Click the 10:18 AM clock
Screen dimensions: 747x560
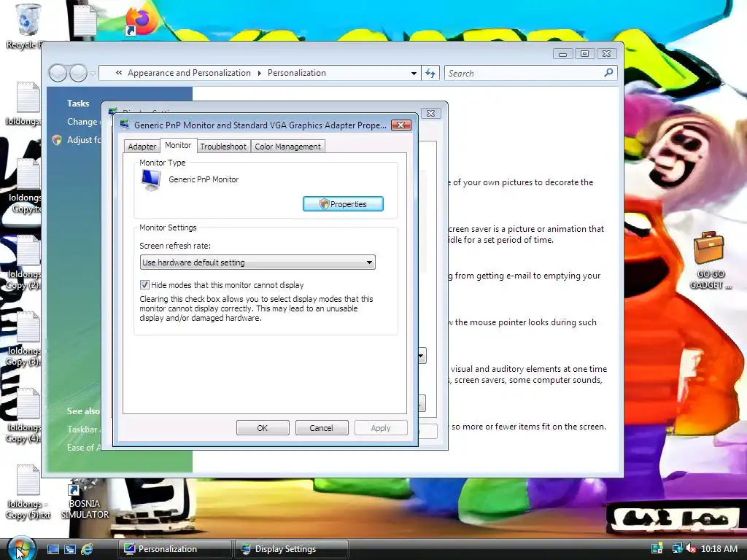[719, 548]
